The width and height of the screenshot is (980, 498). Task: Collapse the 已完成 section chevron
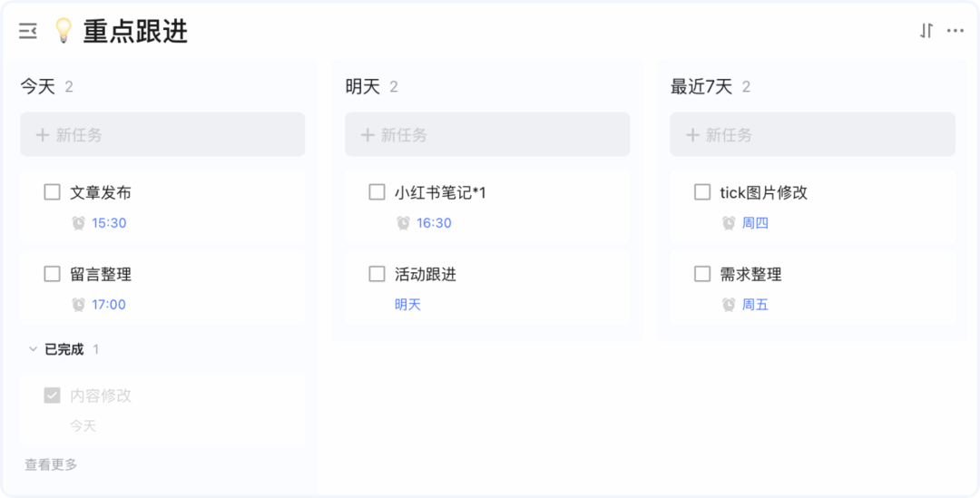click(34, 349)
